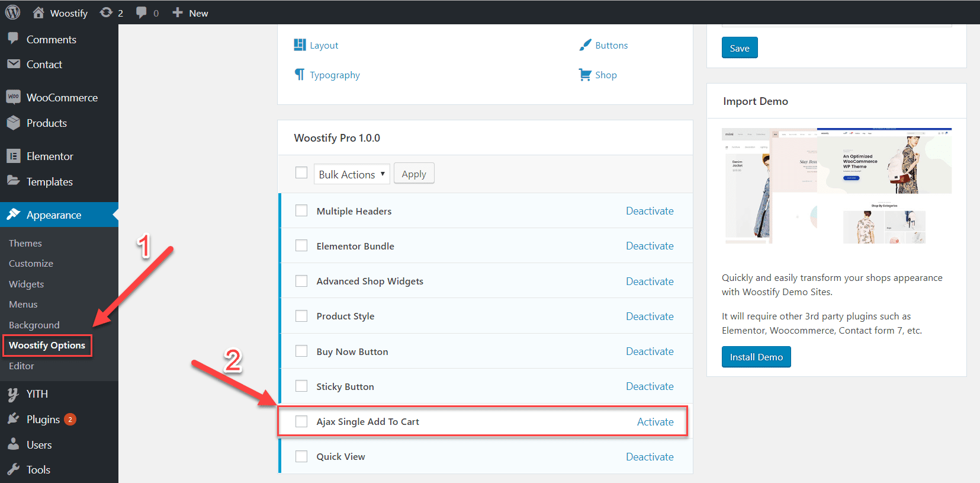
Task: Open the Customize submenu item
Action: (31, 263)
